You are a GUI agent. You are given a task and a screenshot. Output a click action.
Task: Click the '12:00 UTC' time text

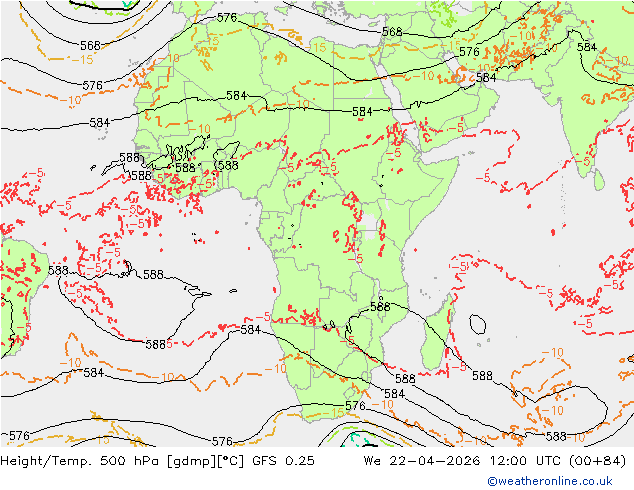(525, 461)
